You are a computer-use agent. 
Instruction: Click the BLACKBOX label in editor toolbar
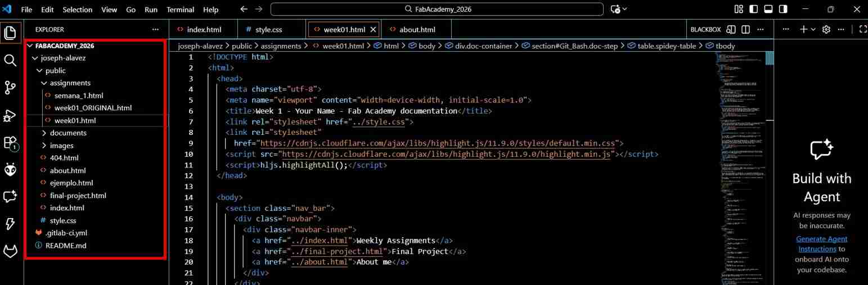click(x=705, y=30)
